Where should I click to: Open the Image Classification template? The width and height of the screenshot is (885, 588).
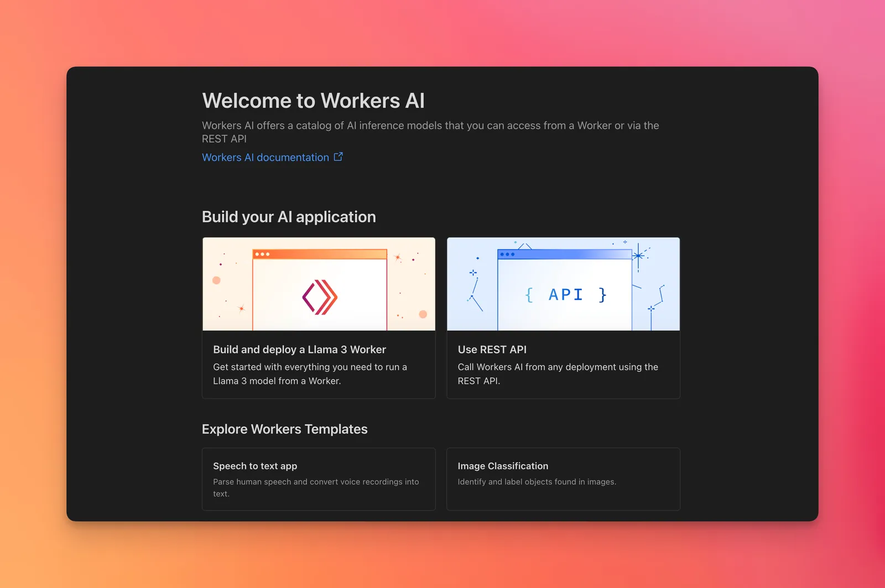[563, 479]
